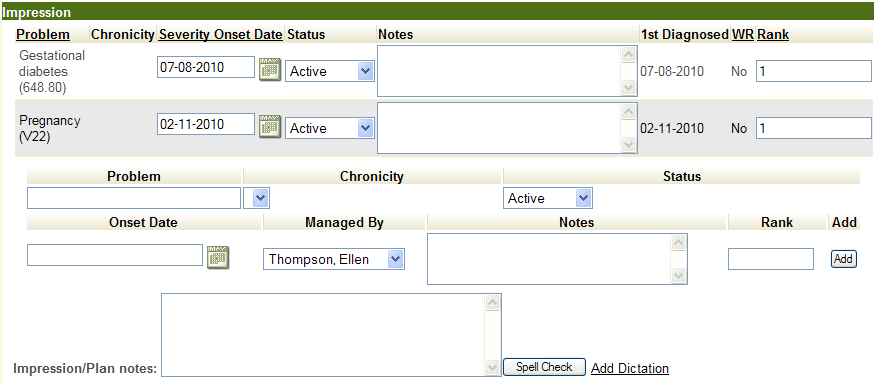Viewport: 874px width, 383px height.
Task: Expand Status dropdown for Pregnancy row
Action: [x=329, y=128]
